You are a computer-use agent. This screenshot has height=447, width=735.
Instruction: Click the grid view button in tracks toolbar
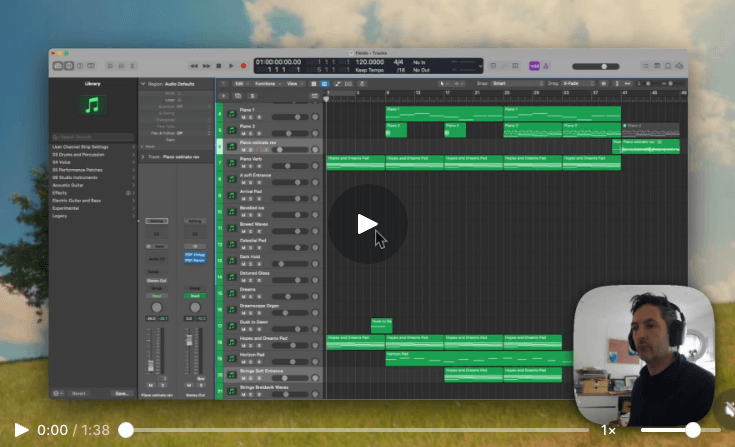[x=314, y=84]
